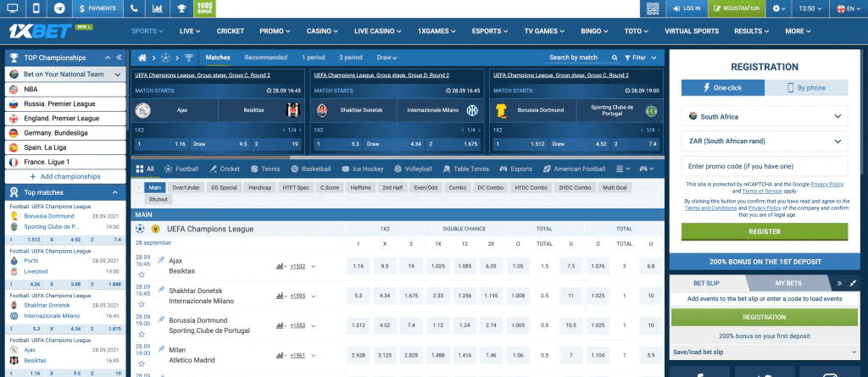This screenshot has height=377, width=868.
Task: Open the mobile apps phone icon
Action: (x=36, y=8)
